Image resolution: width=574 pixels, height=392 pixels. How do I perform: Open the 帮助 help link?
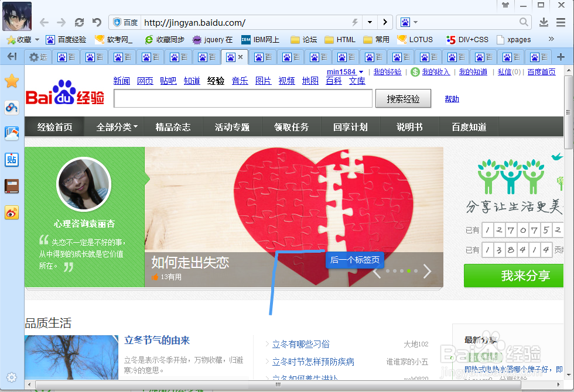coord(452,99)
